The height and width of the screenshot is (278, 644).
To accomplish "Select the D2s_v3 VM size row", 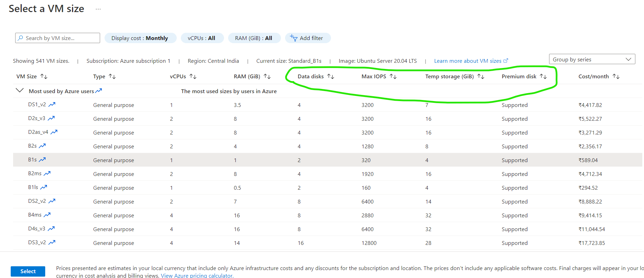I will 328,119.
